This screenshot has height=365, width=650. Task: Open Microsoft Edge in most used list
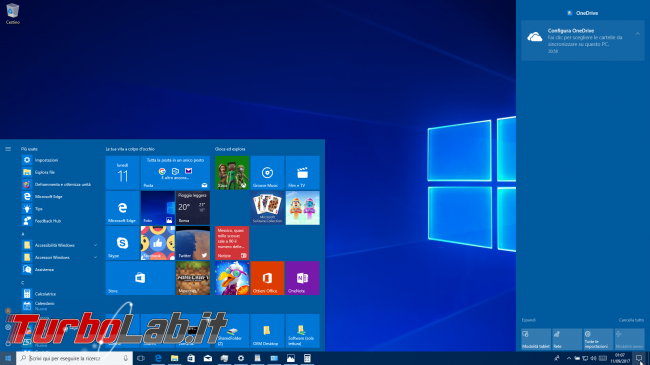pyautogui.click(x=61, y=197)
